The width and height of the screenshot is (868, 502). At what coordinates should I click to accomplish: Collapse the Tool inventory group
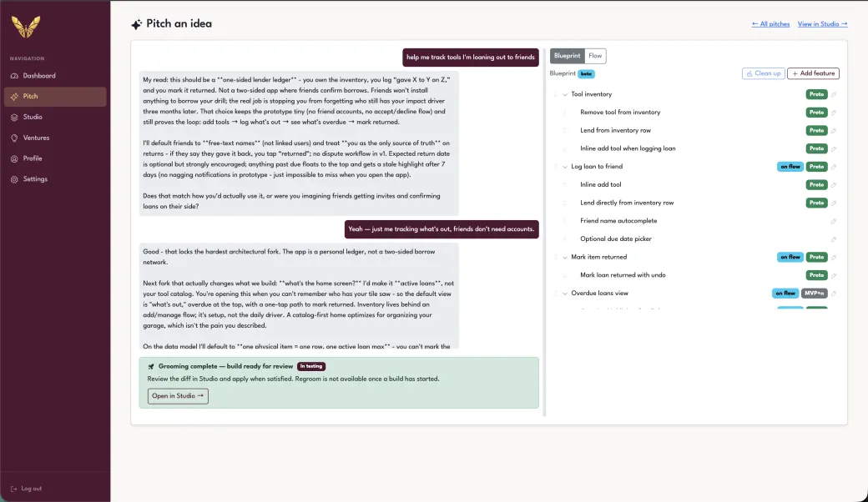(x=565, y=94)
